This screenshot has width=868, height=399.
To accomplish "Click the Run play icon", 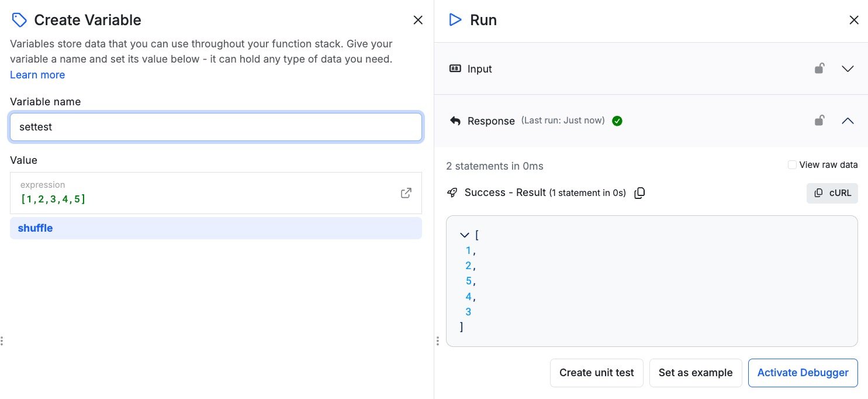I will pos(455,20).
